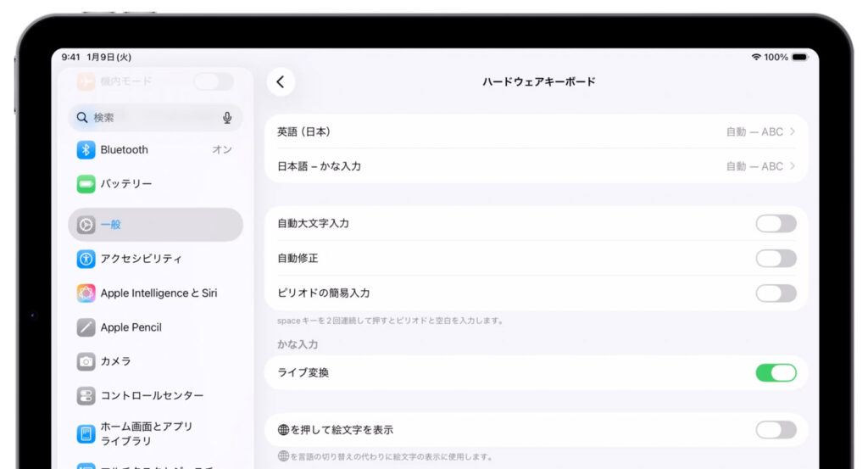Open アクセシビリティ via its icon

(x=86, y=259)
